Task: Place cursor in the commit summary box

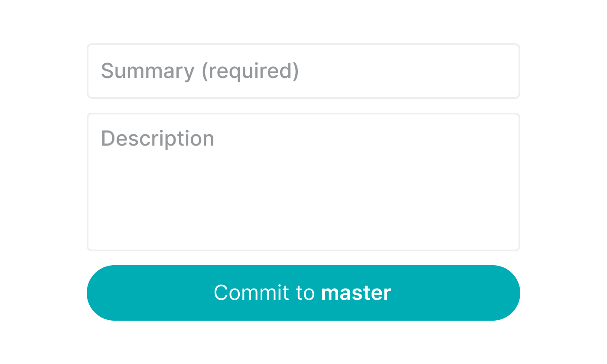Action: 303,71
